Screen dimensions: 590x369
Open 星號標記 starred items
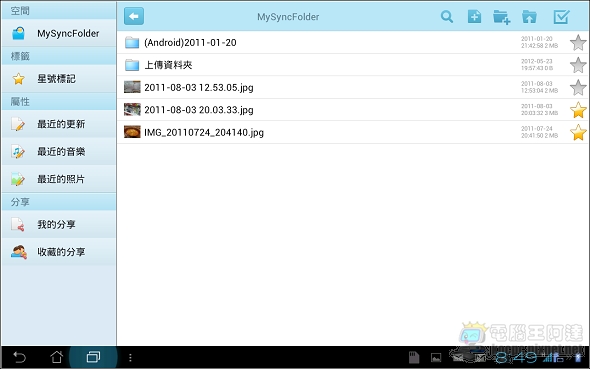[59, 79]
